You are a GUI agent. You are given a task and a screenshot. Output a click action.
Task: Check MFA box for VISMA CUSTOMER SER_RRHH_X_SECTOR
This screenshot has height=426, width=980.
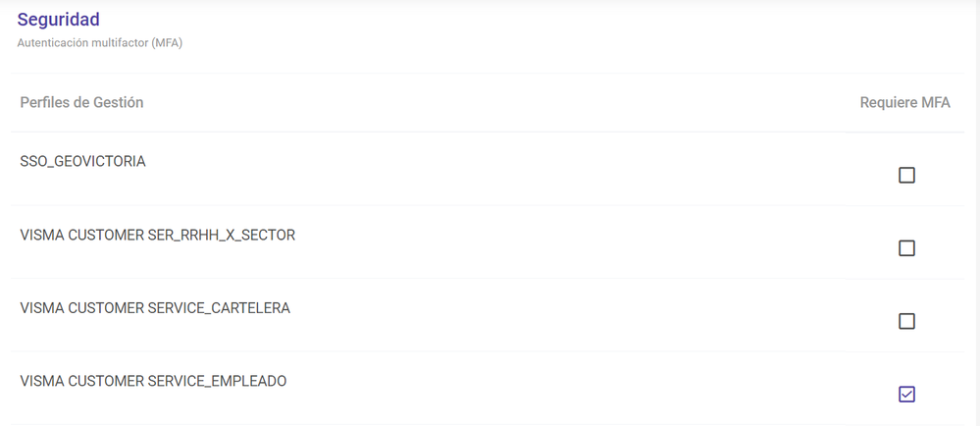point(906,248)
